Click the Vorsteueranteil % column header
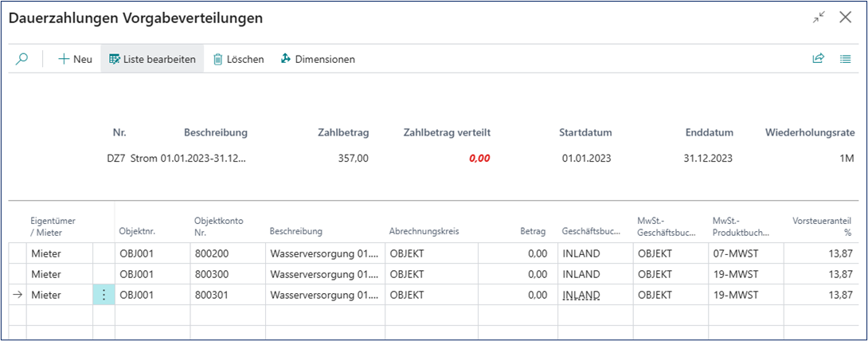The image size is (868, 341). click(824, 225)
